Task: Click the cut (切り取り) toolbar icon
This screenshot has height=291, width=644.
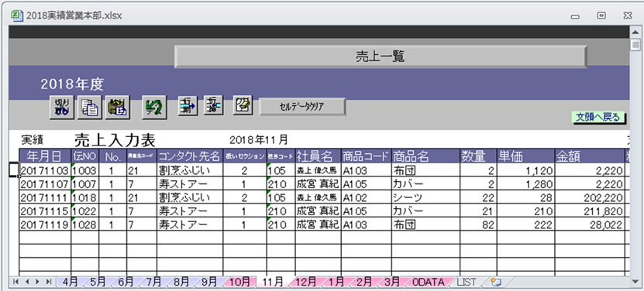Action: coord(62,108)
